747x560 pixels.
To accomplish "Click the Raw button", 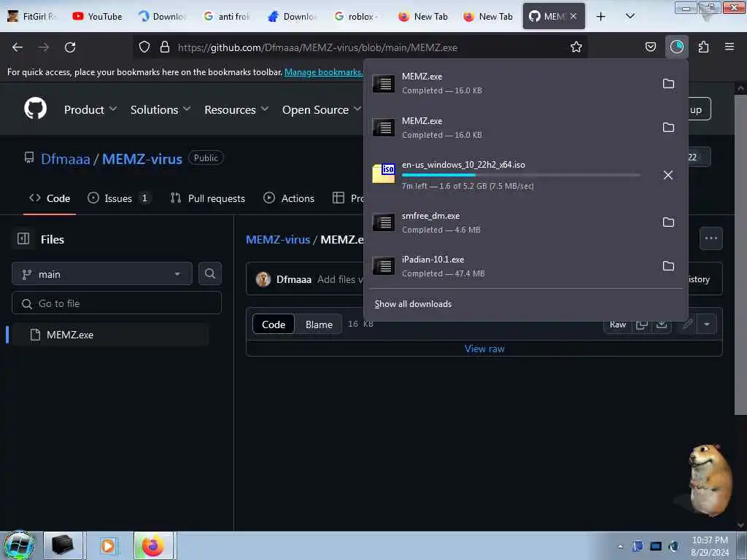I will coord(617,324).
